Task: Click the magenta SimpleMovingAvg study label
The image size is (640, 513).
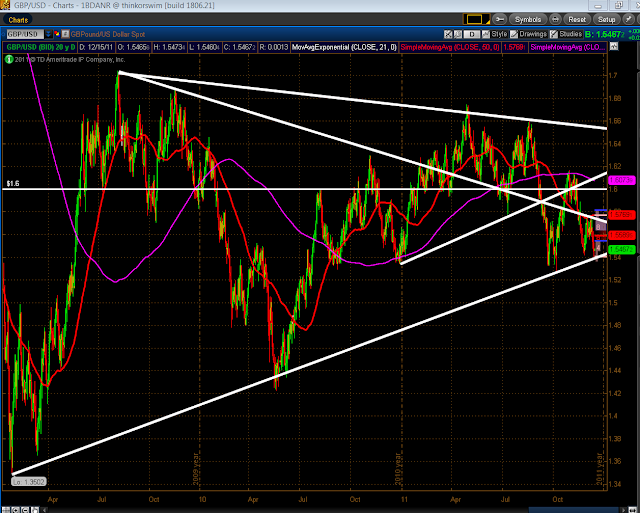Action: point(573,46)
